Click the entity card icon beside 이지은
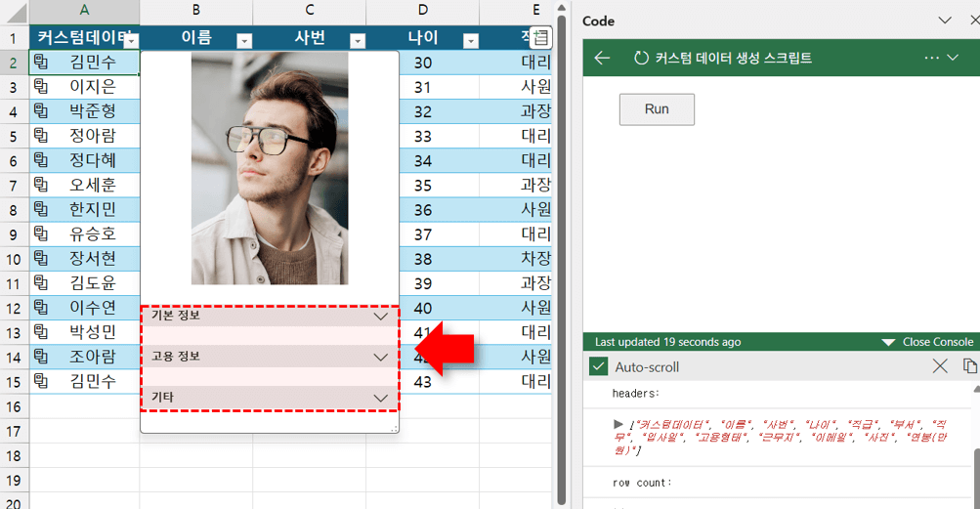 pos(41,87)
